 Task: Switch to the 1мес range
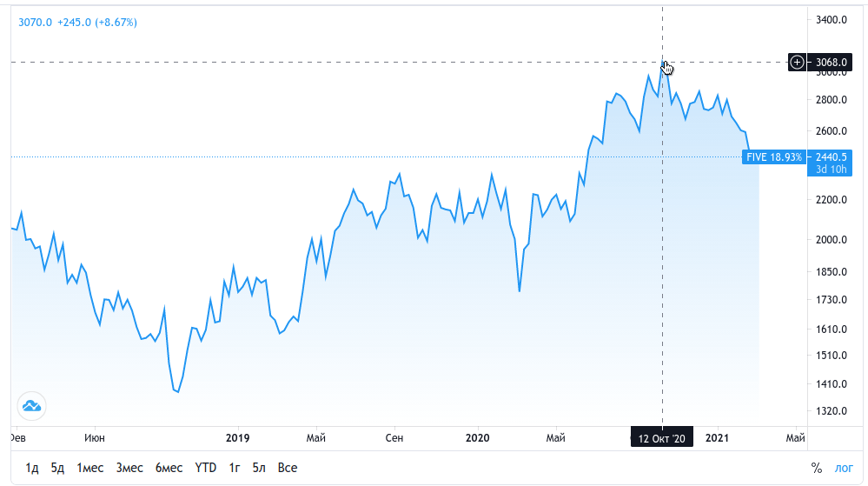tap(90, 468)
